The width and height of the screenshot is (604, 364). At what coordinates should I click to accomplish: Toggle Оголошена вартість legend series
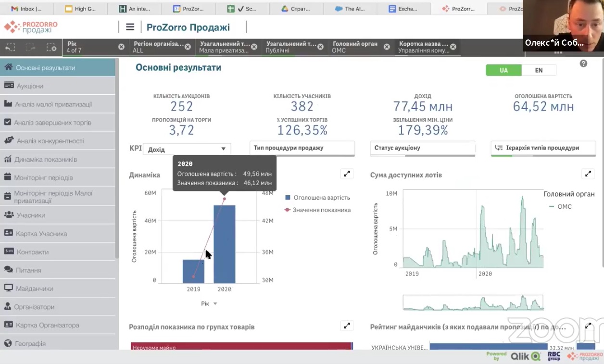tap(317, 198)
